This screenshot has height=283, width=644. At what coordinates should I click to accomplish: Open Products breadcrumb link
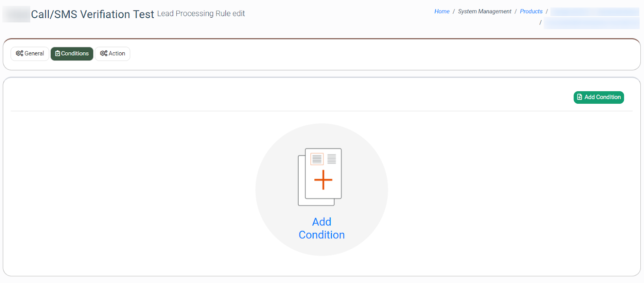531,11
